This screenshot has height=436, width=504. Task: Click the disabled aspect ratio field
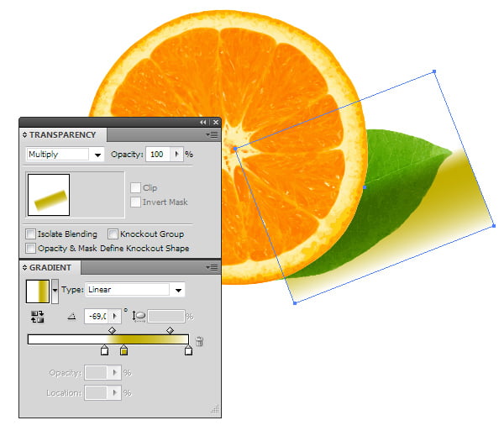(166, 317)
